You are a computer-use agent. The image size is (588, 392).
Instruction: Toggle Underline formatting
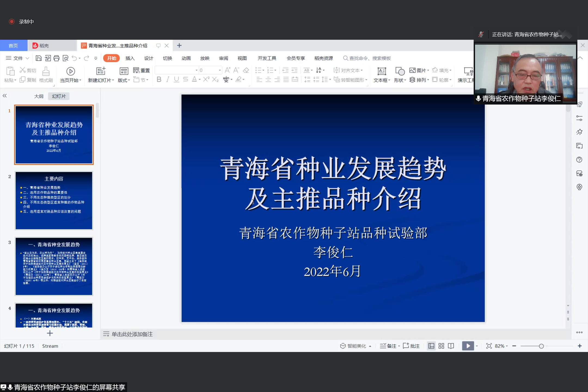pos(176,79)
